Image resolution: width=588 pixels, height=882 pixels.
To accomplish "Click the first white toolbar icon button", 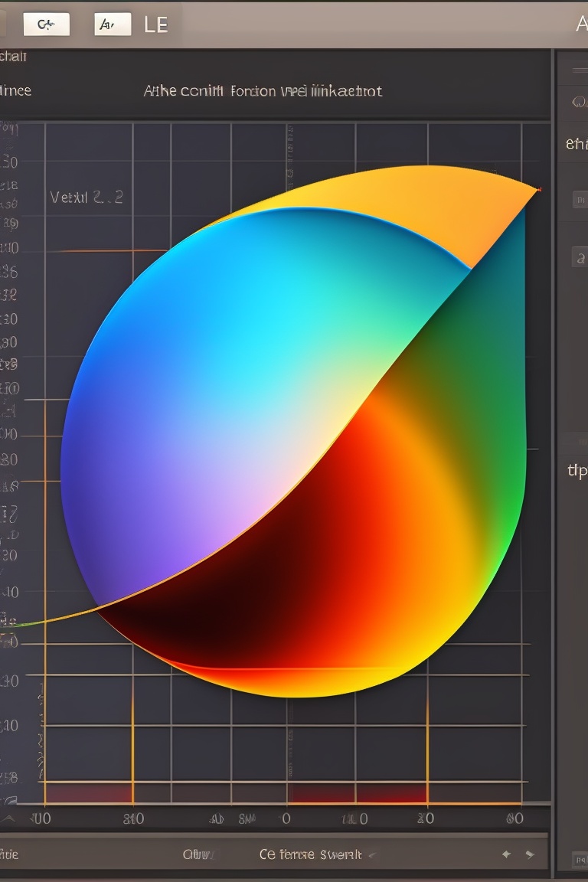I will tap(46, 24).
